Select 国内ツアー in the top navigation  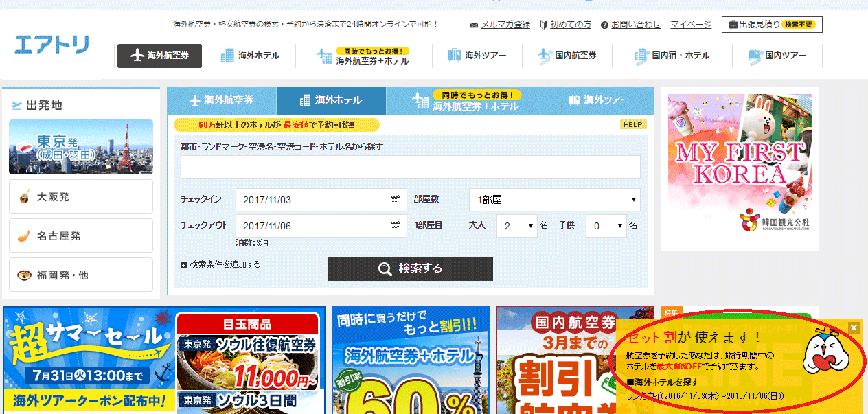click(x=777, y=56)
